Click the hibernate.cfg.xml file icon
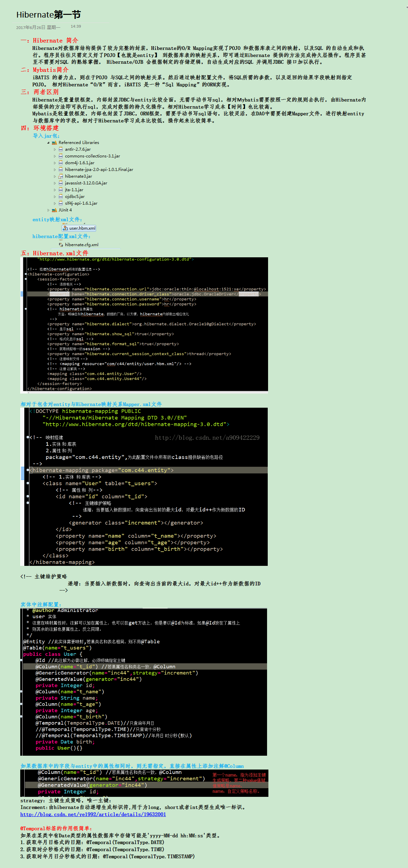 pos(61,245)
